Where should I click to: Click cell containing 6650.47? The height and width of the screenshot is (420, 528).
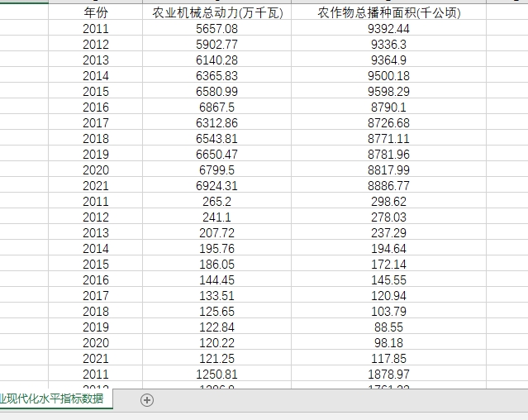click(216, 155)
